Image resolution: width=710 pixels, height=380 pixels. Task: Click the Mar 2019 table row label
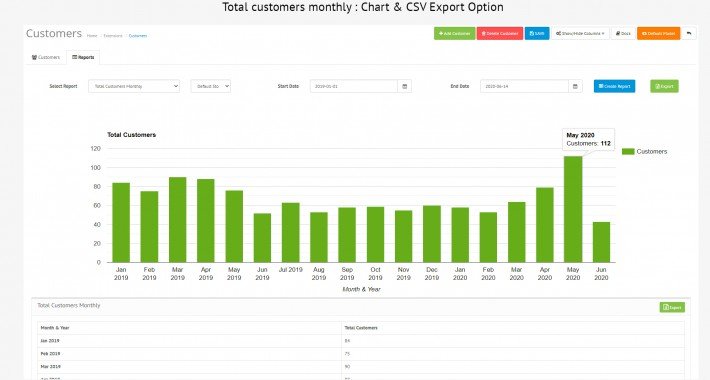click(50, 366)
